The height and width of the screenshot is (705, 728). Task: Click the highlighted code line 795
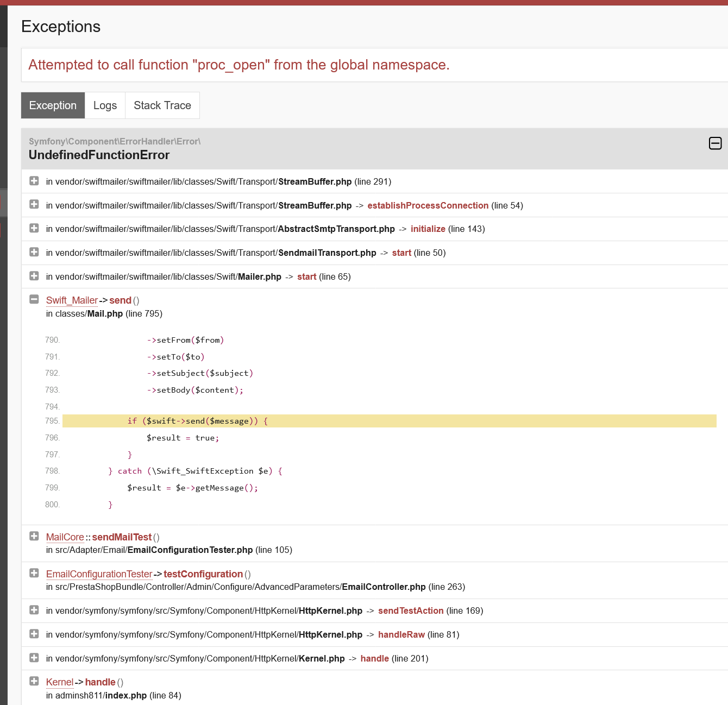click(x=390, y=421)
